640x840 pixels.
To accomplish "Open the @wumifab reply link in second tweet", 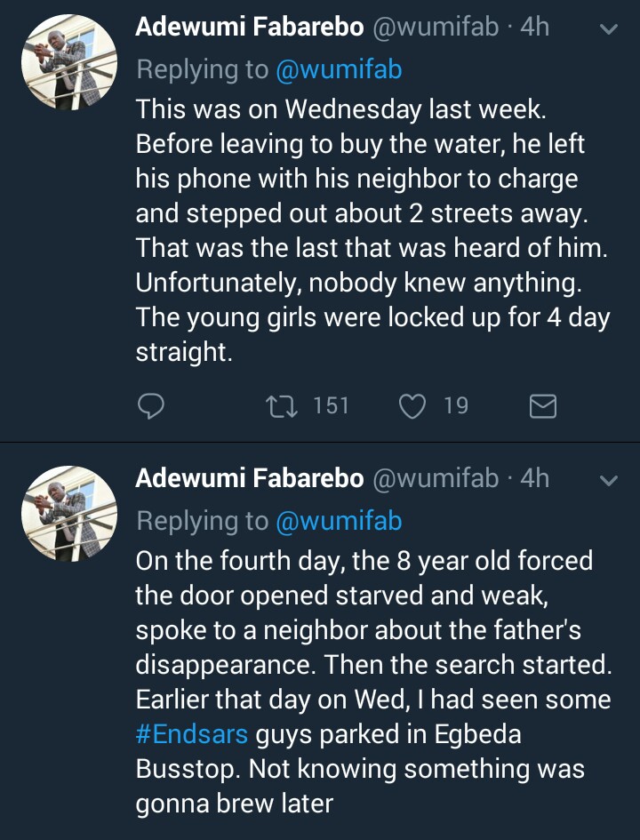I will (x=339, y=520).
